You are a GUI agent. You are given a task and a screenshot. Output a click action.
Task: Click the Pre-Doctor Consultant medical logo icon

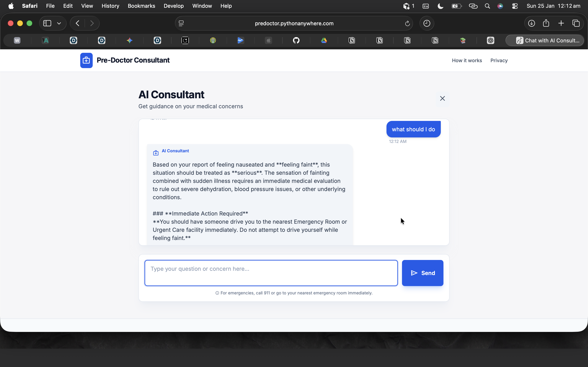pos(86,60)
